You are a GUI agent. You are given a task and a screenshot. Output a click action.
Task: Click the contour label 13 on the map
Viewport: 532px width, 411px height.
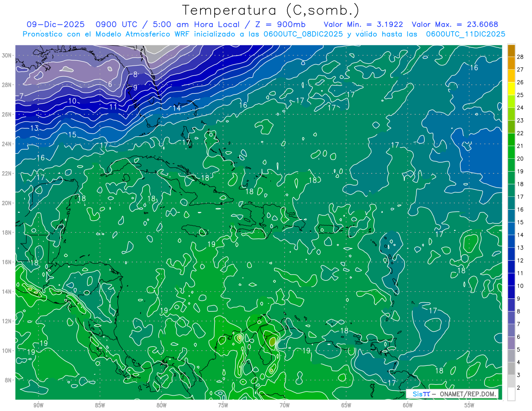click(x=34, y=128)
